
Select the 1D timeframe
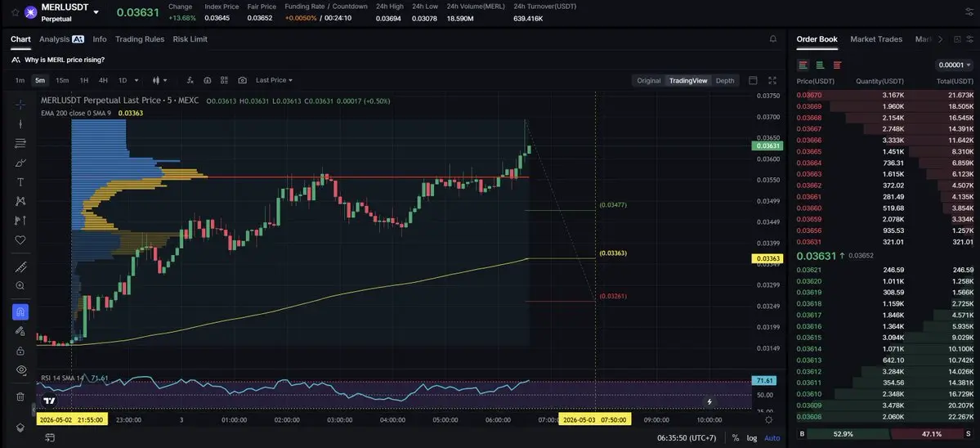point(123,80)
